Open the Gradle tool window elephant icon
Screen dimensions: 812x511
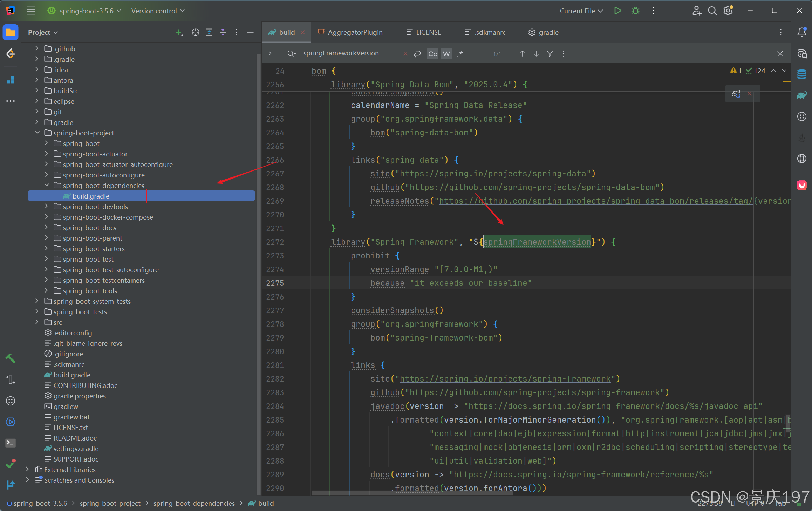(802, 95)
